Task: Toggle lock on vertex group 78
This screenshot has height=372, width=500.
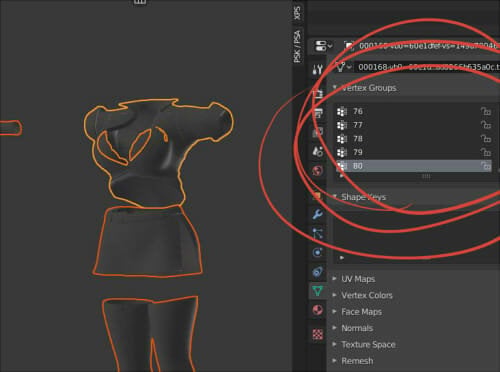Action: point(486,138)
